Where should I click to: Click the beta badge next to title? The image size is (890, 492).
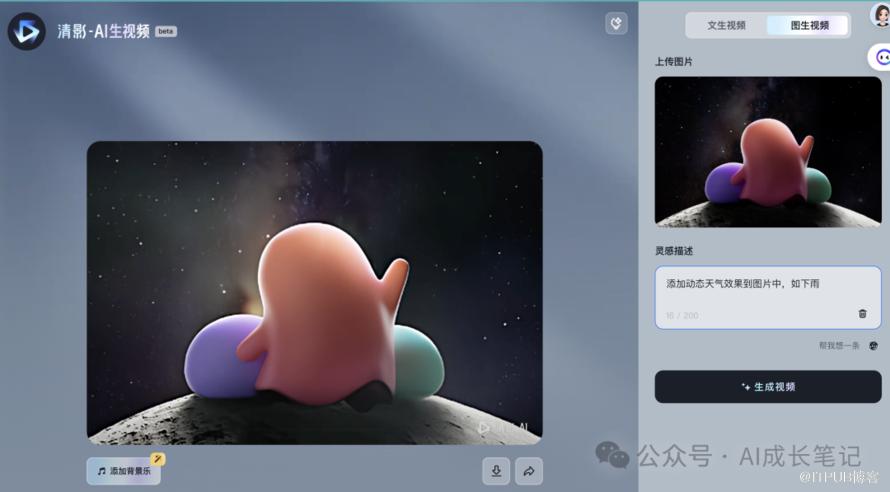point(166,31)
